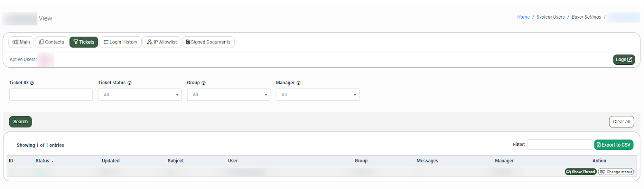Switch to the Main tab
The image size is (644, 189).
21,42
